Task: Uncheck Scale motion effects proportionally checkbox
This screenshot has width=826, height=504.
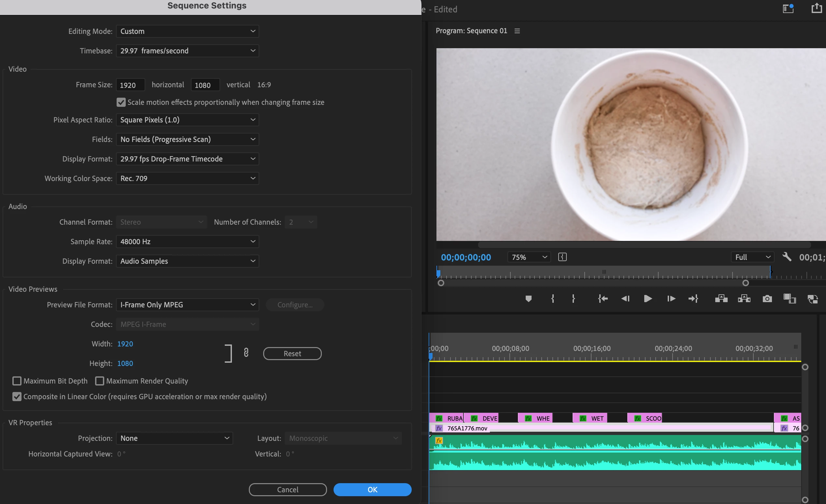Action: pyautogui.click(x=121, y=102)
